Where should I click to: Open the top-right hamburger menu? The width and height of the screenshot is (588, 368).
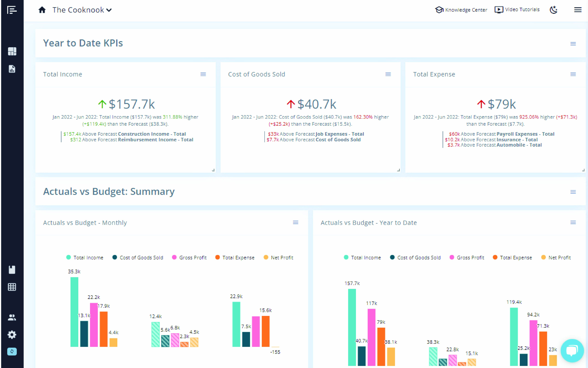click(x=578, y=10)
